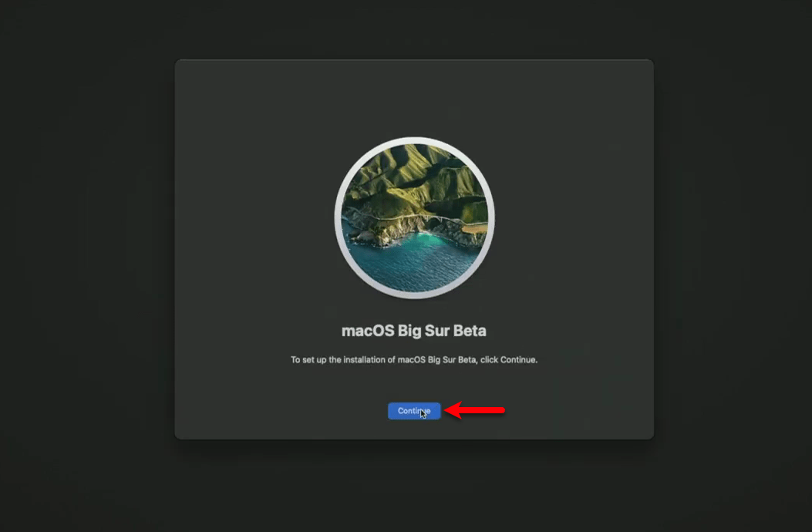Click the word "macOS" in the heading
The image size is (812, 532).
click(x=368, y=331)
